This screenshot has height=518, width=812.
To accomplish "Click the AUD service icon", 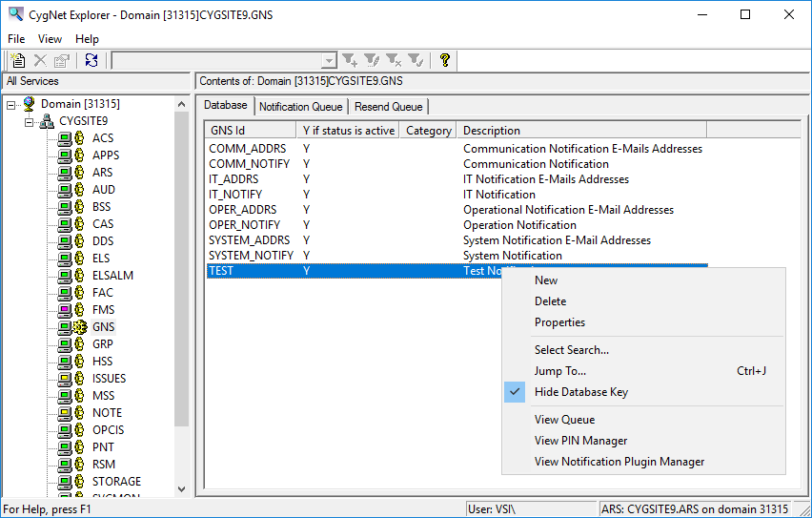I will coord(71,189).
